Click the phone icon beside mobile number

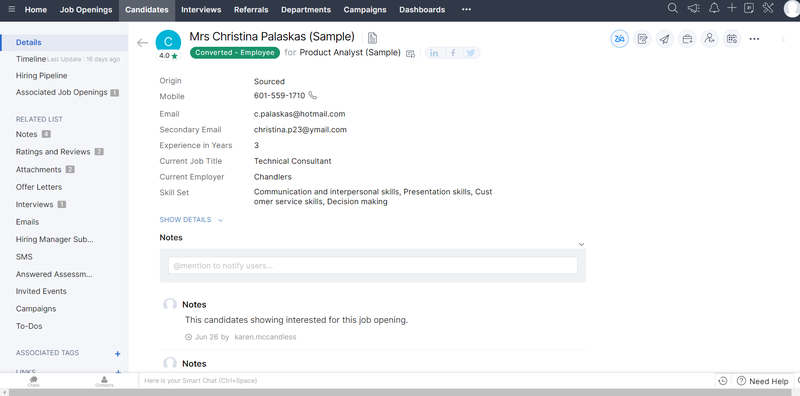[x=313, y=95]
